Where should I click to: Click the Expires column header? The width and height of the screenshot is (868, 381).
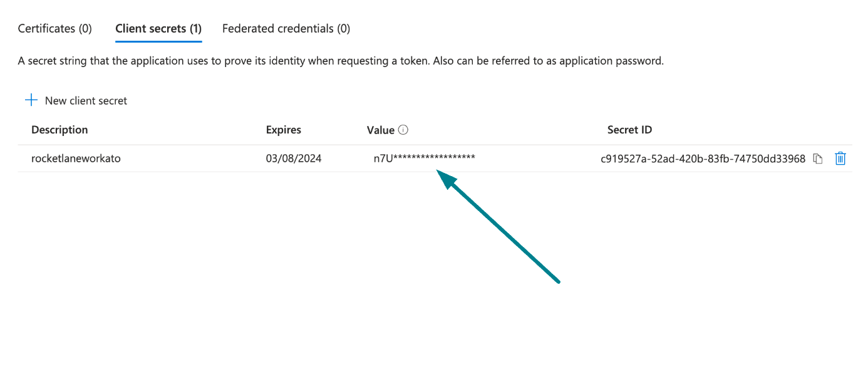[x=283, y=130]
